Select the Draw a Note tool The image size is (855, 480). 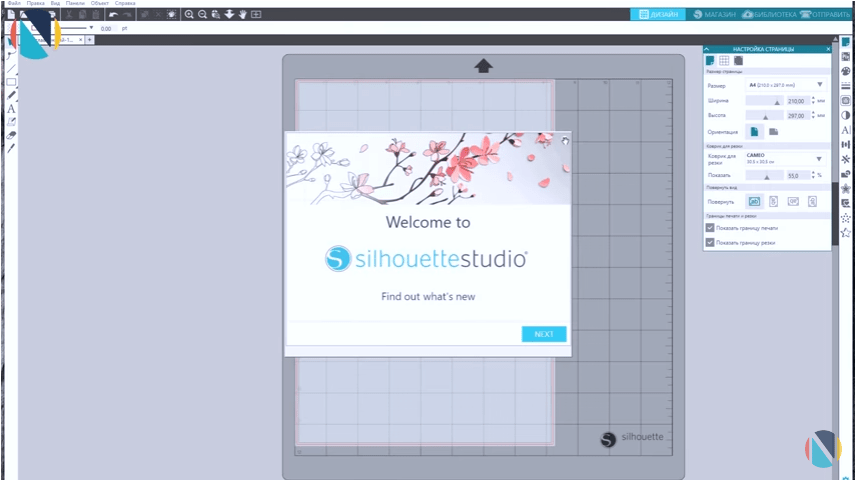(x=11, y=122)
